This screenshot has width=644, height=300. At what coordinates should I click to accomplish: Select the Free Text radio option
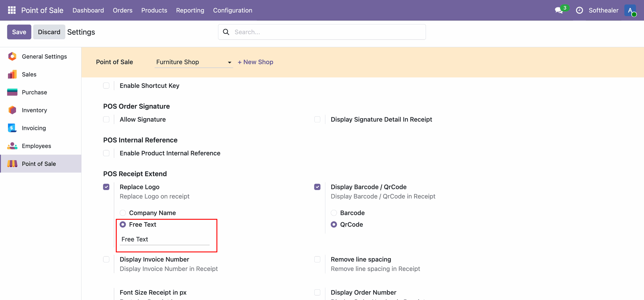tap(123, 225)
